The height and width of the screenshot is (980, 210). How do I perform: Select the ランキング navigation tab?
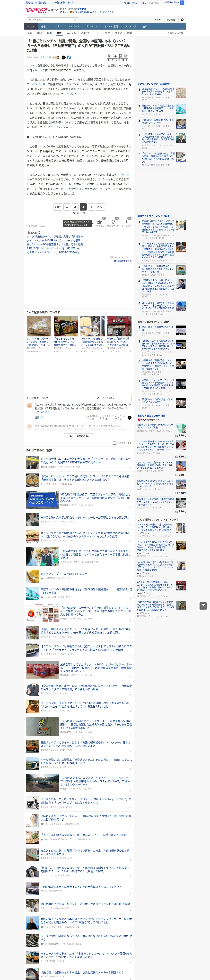130,27
